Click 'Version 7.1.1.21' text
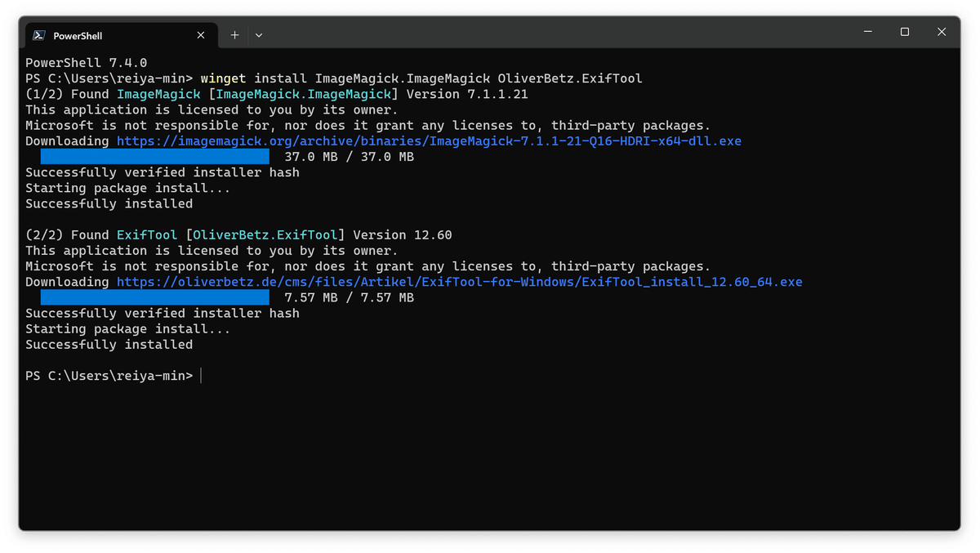This screenshot has height=553, width=980. [x=467, y=94]
